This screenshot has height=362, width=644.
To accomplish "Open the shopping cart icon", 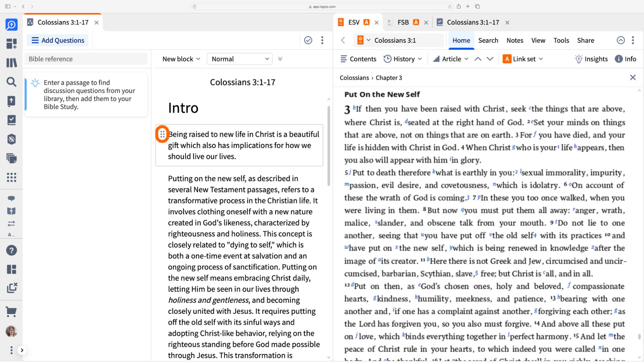I will (x=11, y=311).
